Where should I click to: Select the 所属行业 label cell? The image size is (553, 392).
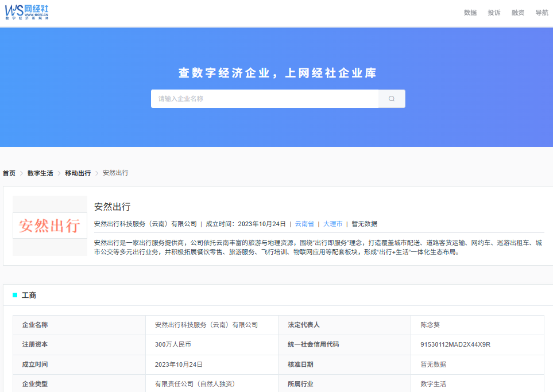pos(345,383)
